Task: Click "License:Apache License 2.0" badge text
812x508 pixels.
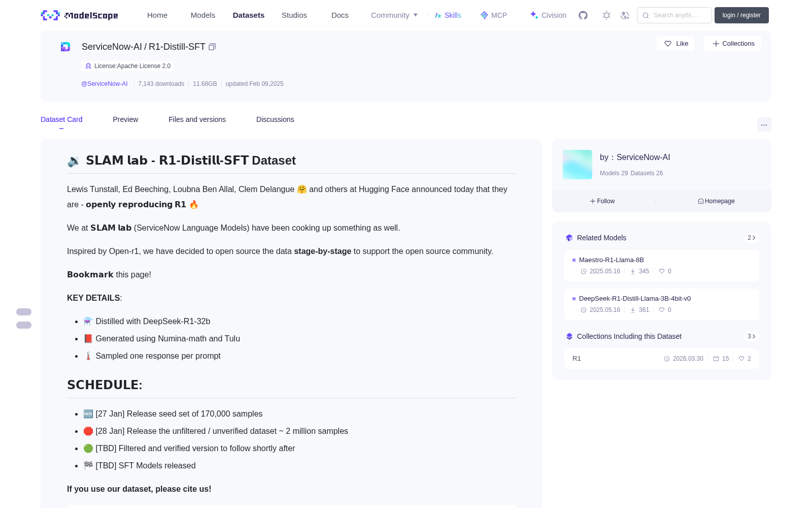Action: click(132, 66)
